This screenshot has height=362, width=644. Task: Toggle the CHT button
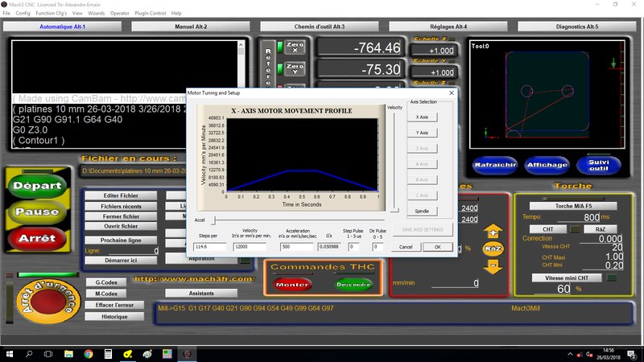[x=548, y=229]
